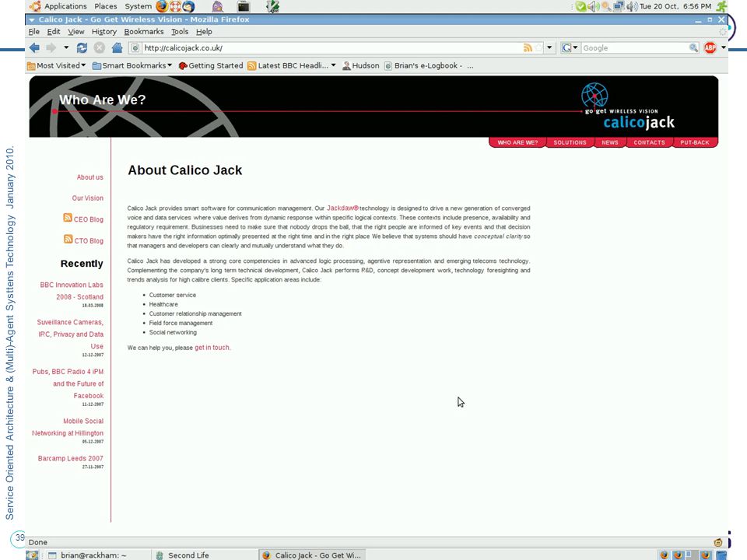
Task: Click the network connection tray icon
Action: (619, 6)
